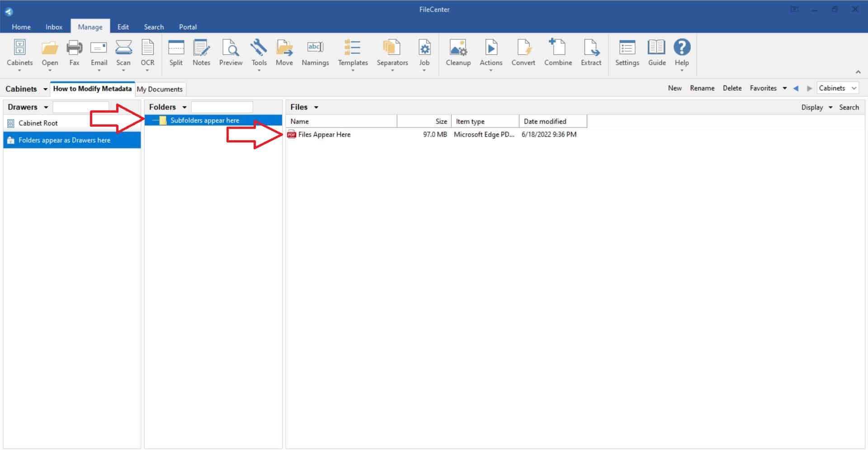Select the My Documents cabinet tab
Screen dimensions: 868x450
pos(160,89)
